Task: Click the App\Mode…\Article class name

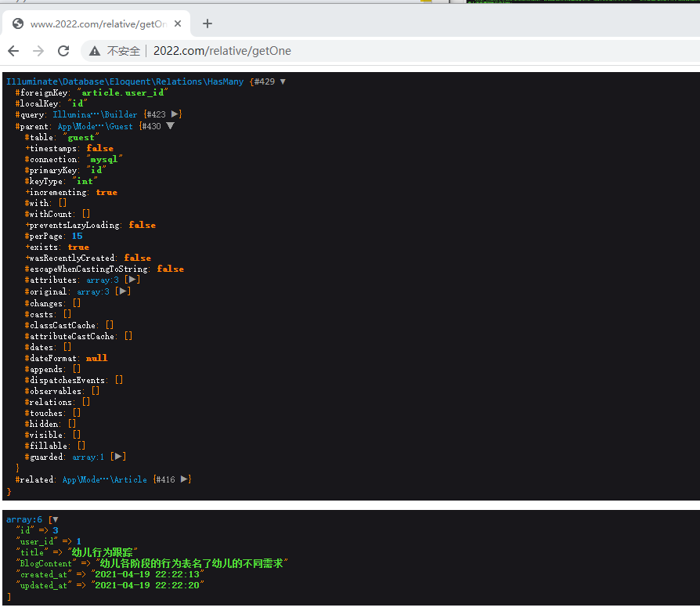Action: click(104, 479)
